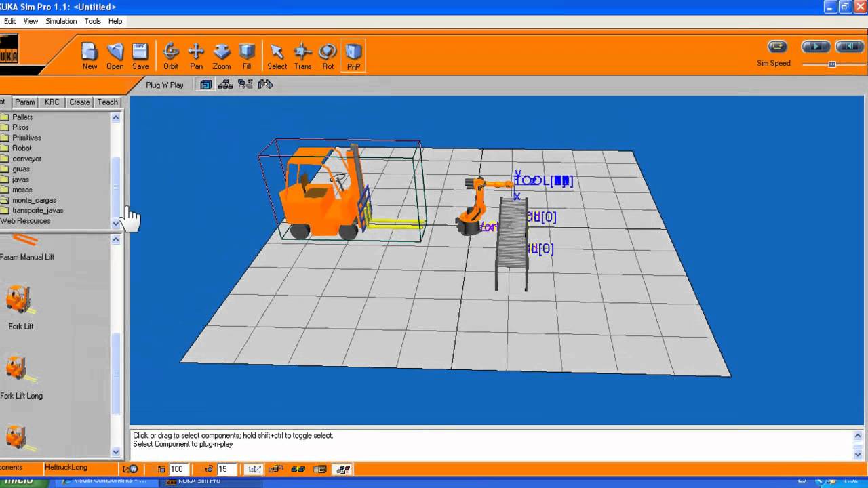This screenshot has height=488, width=868.
Task: Click the folder tree scroll down arrow
Action: [115, 224]
